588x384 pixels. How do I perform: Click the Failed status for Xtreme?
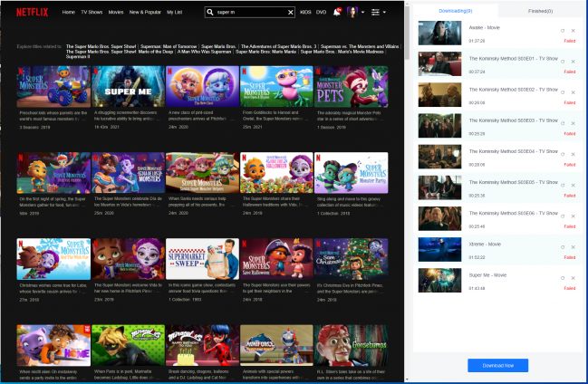pos(570,257)
